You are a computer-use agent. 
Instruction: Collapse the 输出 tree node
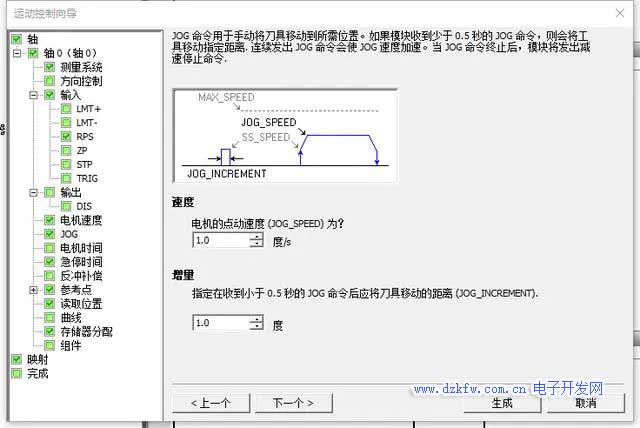pyautogui.click(x=34, y=192)
